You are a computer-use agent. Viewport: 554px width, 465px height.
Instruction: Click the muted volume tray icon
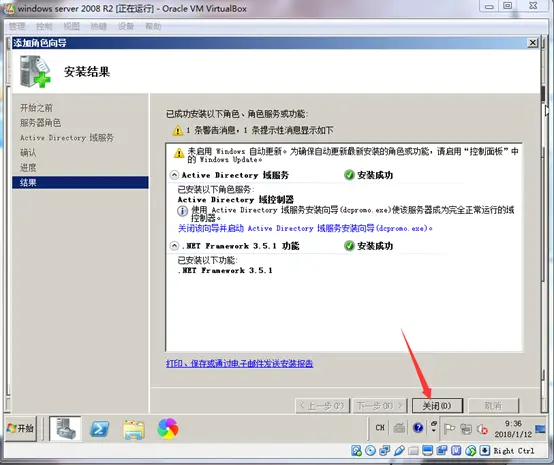click(x=482, y=429)
